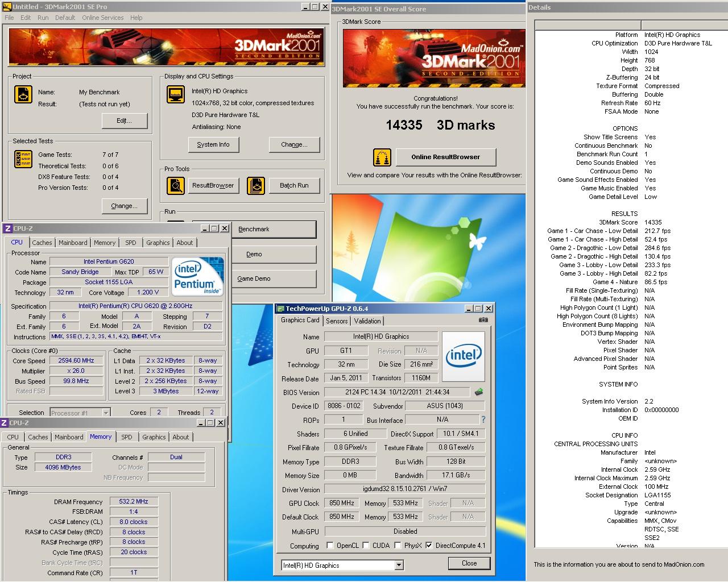Image resolution: width=728 pixels, height=582 pixels.
Task: Click the Online ResultBrowser people icon
Action: pyautogui.click(x=382, y=157)
